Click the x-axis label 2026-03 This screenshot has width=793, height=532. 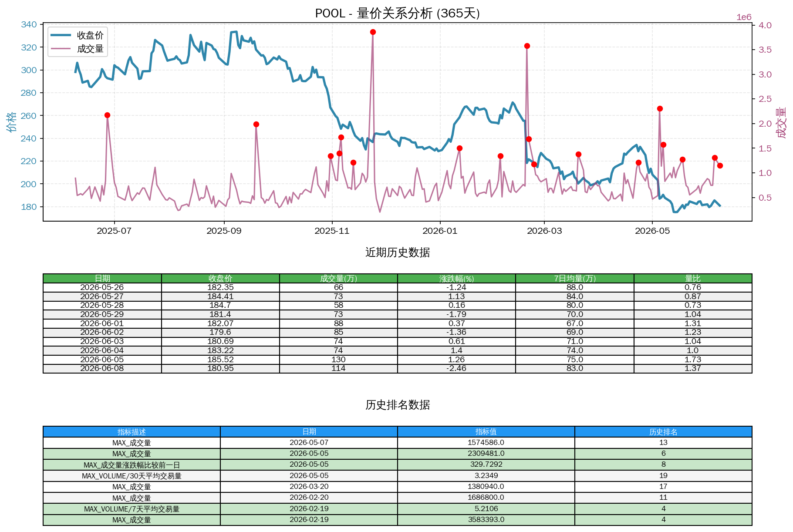[x=544, y=231]
